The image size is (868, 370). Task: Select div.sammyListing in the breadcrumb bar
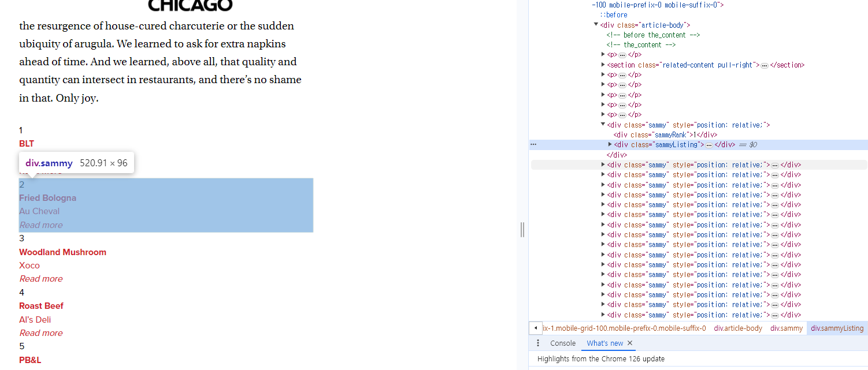(x=837, y=328)
